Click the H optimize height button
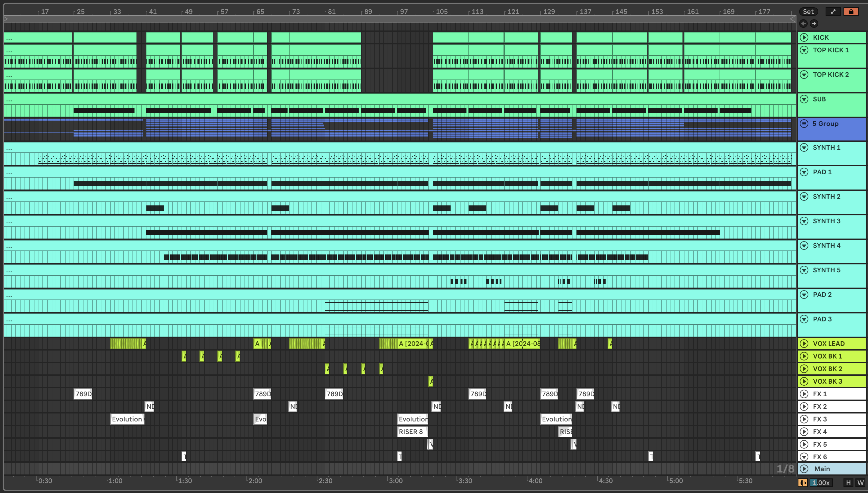Screen dimensions: 868x493 tap(848, 482)
